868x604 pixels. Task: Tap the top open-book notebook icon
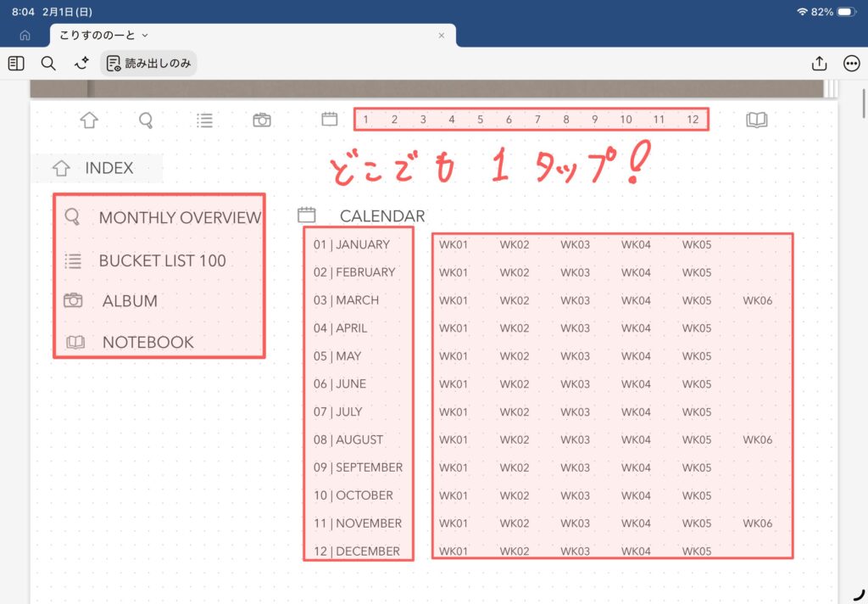(x=756, y=120)
